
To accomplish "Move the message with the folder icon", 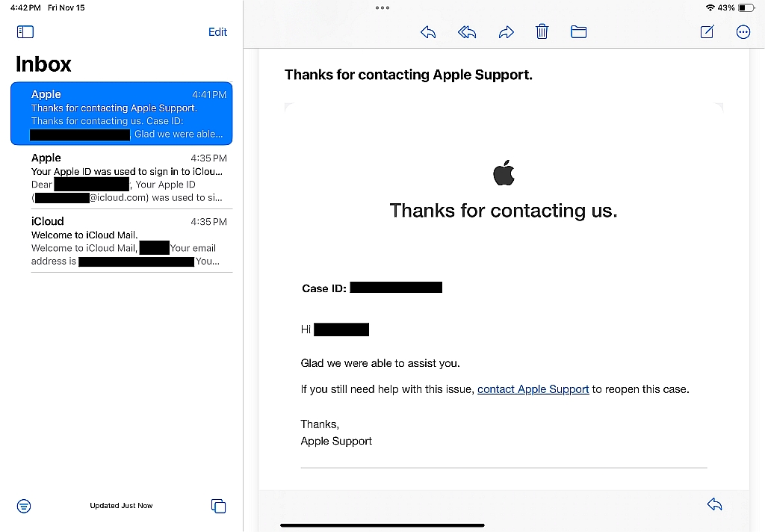I will pyautogui.click(x=579, y=32).
